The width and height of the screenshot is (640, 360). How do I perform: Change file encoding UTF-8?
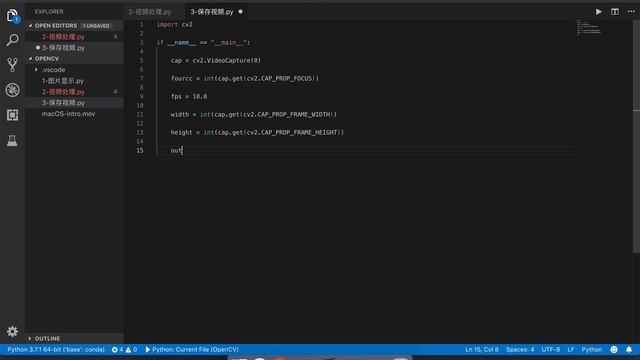551,349
